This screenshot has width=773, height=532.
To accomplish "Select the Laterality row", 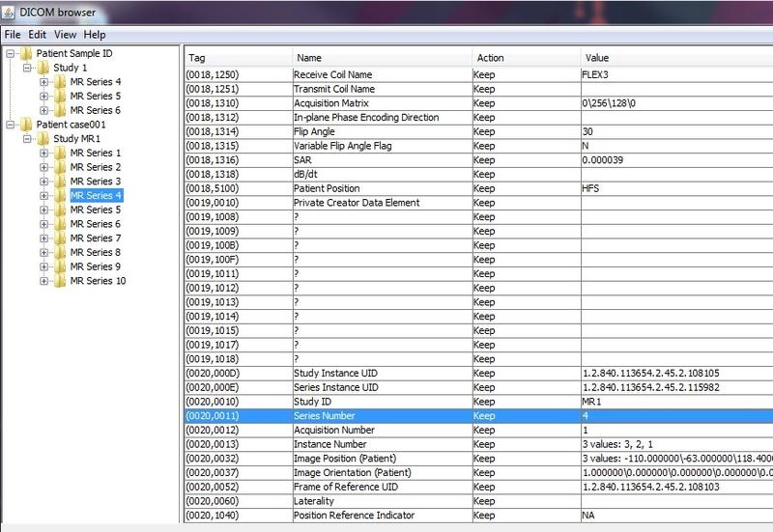I will pos(478,501).
